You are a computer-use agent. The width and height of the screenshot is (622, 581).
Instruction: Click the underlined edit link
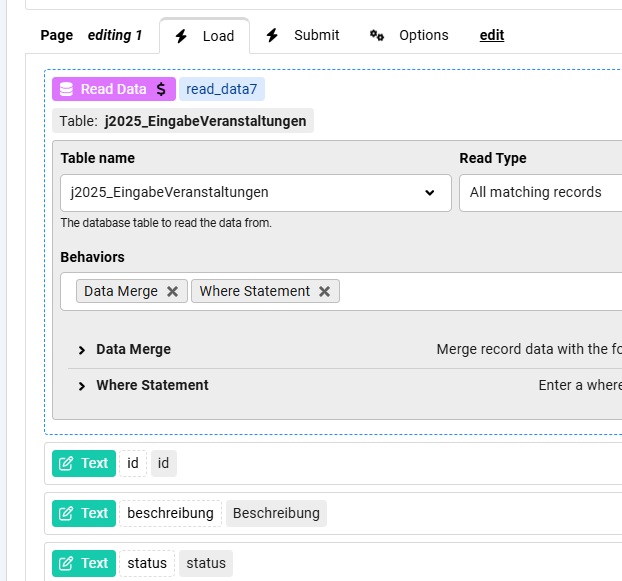click(x=492, y=35)
